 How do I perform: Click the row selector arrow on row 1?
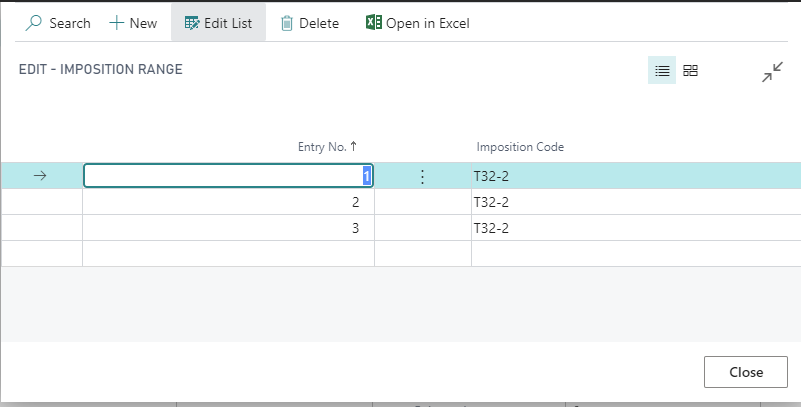[41, 176]
